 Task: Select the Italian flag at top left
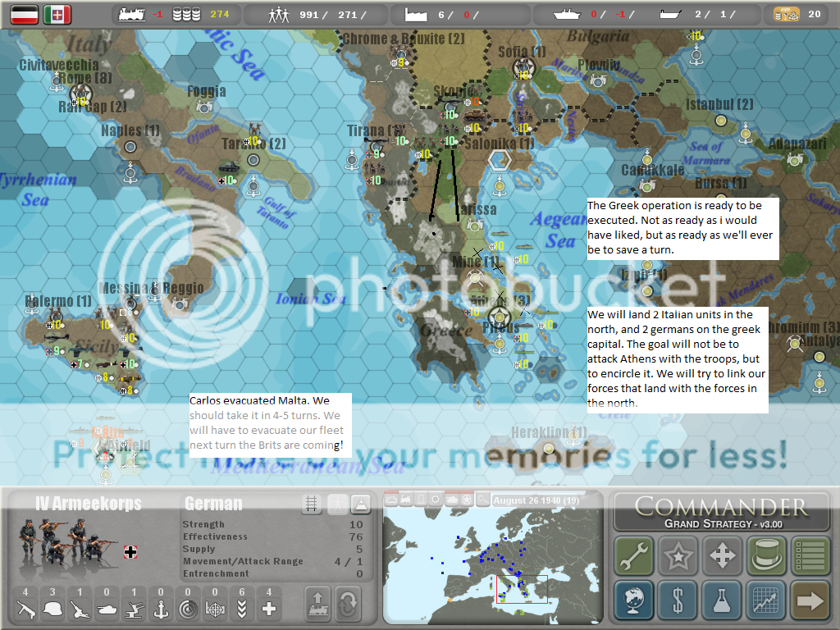57,14
